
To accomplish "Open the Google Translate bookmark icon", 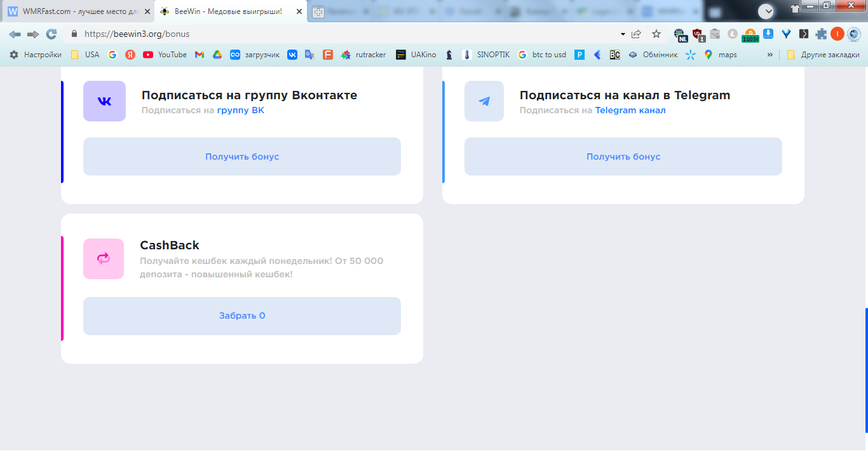I will (310, 55).
